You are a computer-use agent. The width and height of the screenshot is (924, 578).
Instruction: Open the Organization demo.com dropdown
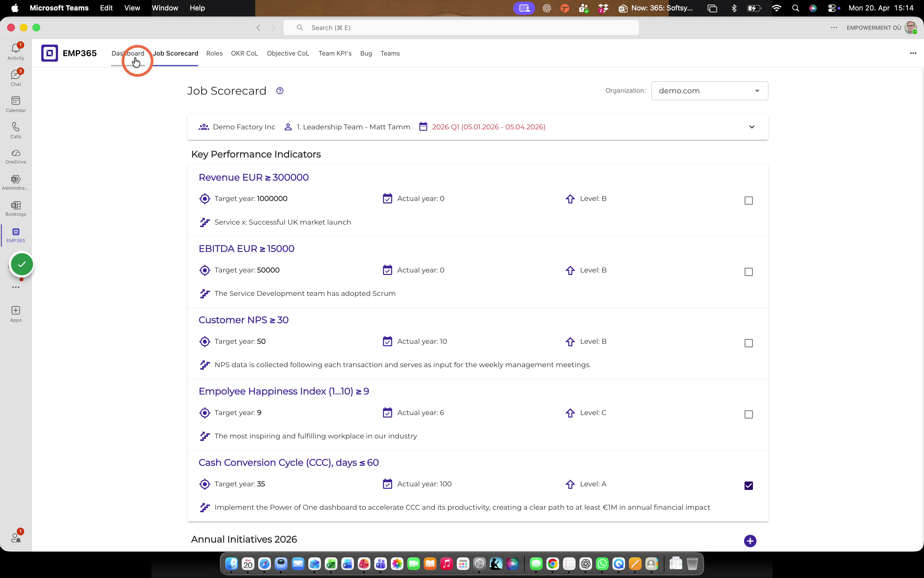(x=710, y=91)
